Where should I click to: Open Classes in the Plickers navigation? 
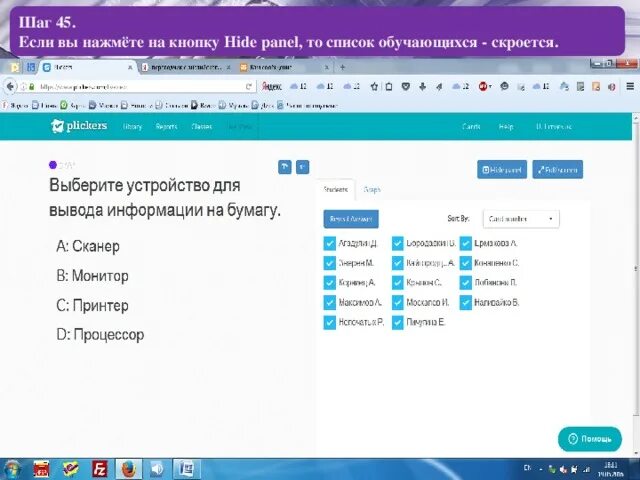click(x=202, y=127)
